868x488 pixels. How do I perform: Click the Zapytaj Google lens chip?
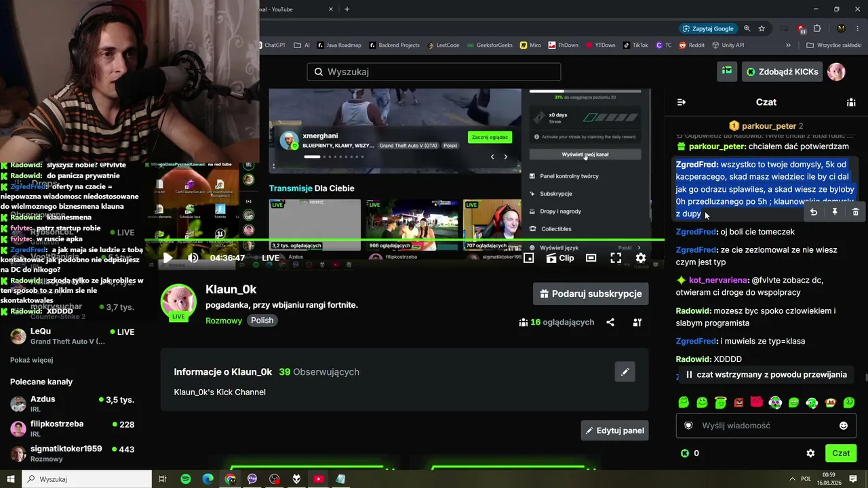tap(707, 28)
